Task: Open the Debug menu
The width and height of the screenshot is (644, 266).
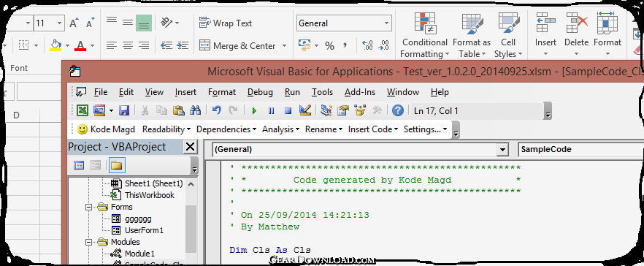Action: click(x=260, y=92)
